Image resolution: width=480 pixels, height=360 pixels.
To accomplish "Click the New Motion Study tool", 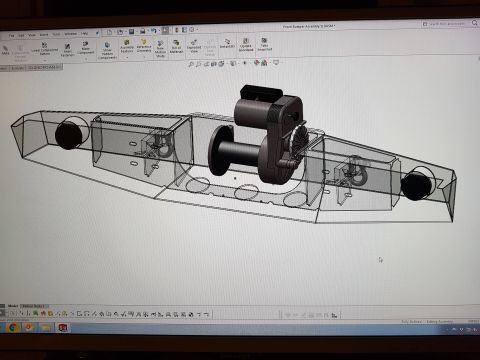I will (x=160, y=49).
